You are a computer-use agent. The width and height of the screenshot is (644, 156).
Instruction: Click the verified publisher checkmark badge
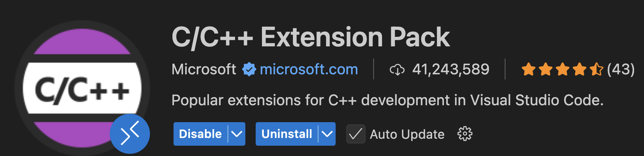click(249, 69)
